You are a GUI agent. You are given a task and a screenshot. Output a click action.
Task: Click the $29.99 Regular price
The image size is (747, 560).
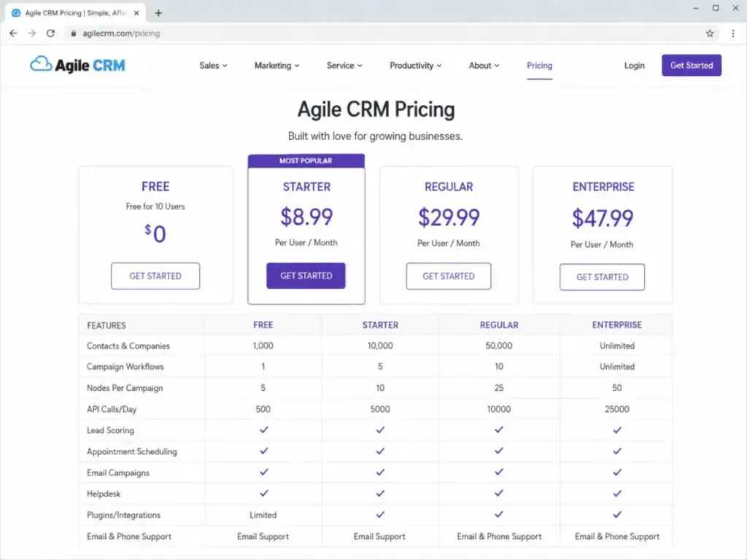click(x=449, y=217)
